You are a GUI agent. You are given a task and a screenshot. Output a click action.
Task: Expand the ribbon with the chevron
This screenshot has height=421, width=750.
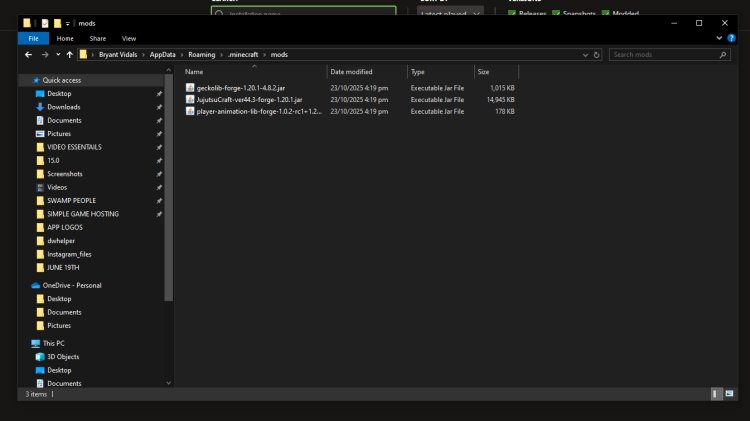tap(718, 38)
